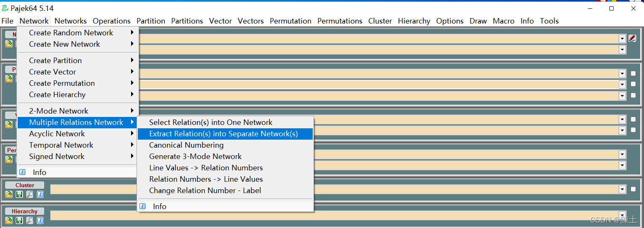Tick the checkbox on the first Partition row
This screenshot has height=228, width=644.
633,74
